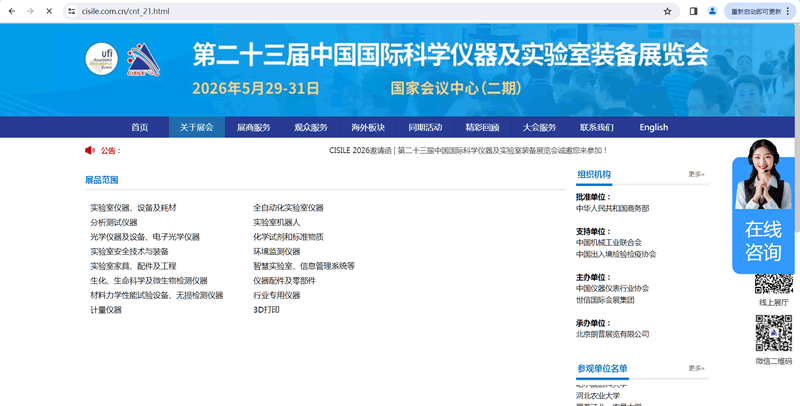This screenshot has height=406, width=800.
Task: Open the 展商服务 navigation menu
Action: point(253,127)
